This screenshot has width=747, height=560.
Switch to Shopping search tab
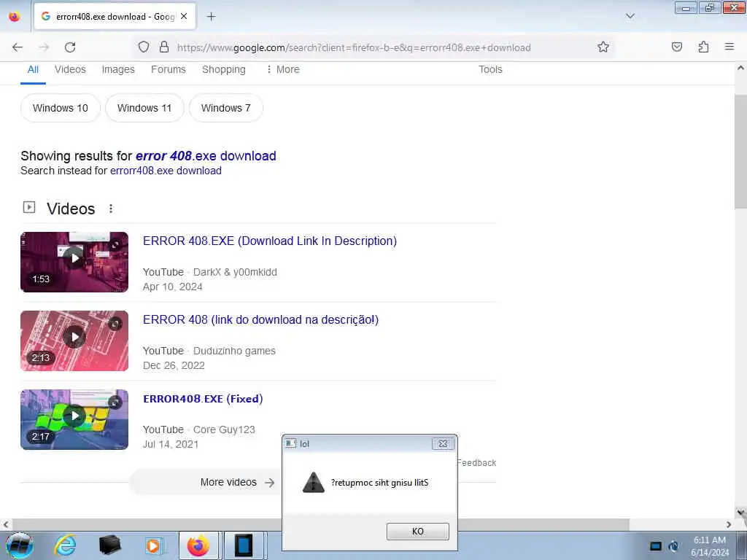pyautogui.click(x=223, y=69)
